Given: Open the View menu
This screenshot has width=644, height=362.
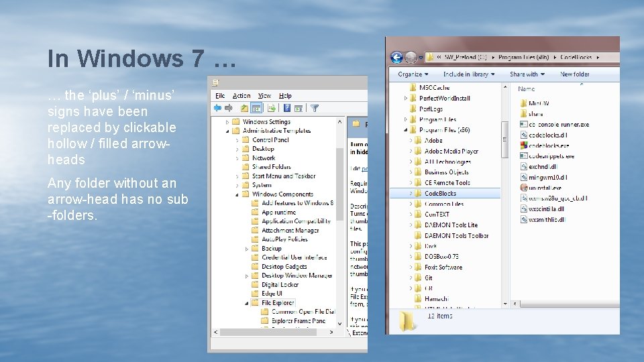Looking at the screenshot, I should pos(264,96).
